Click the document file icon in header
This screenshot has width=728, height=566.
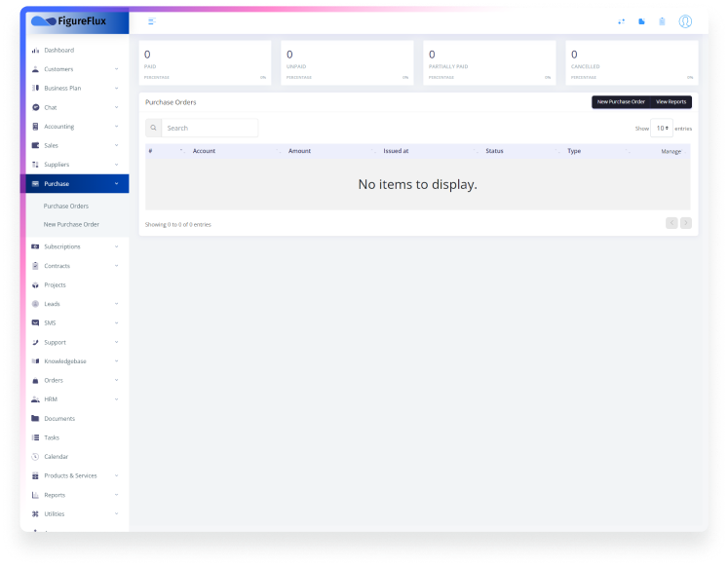coord(641,21)
